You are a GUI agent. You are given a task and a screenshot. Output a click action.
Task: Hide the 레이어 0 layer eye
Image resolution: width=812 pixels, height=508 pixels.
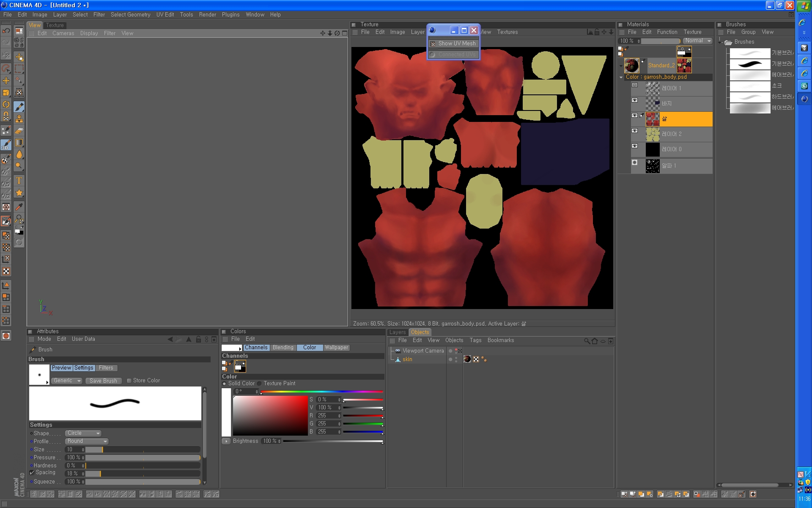634,146
